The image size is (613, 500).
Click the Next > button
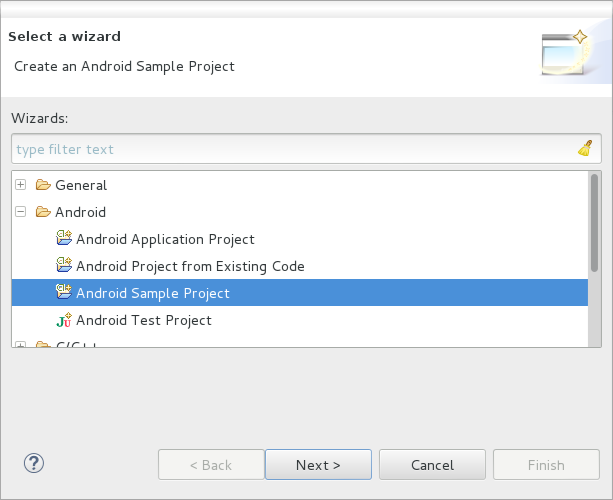318,465
